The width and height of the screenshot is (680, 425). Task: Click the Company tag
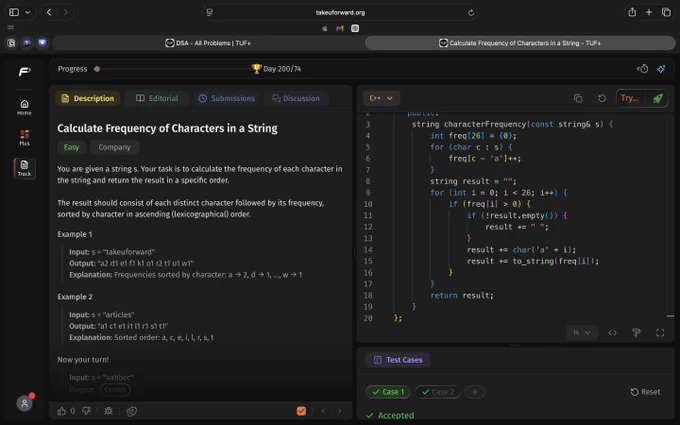click(x=114, y=147)
